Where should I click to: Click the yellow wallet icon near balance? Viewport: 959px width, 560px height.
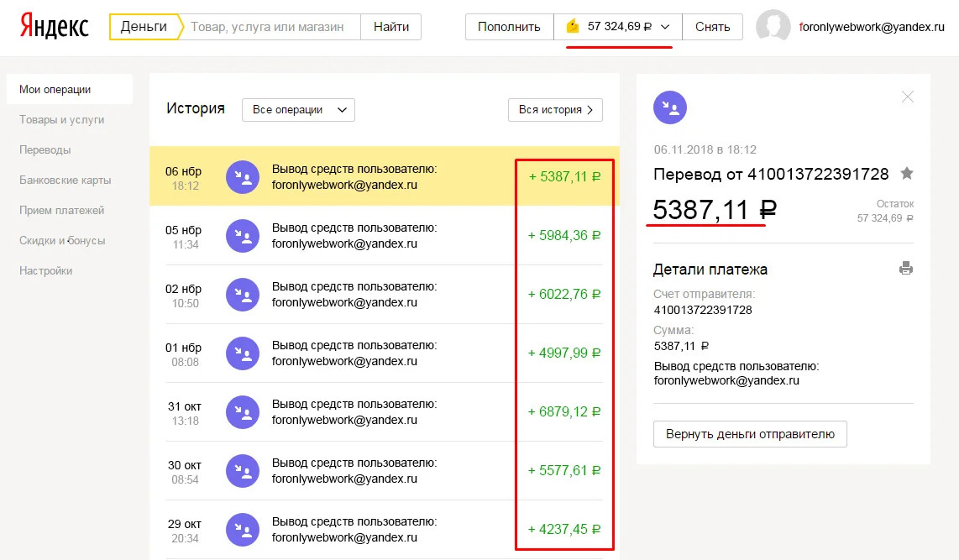[573, 26]
